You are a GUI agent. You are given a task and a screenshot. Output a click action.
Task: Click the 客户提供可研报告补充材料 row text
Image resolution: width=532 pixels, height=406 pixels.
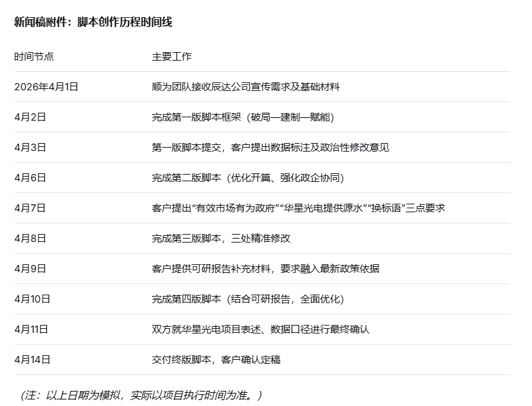tap(265, 269)
